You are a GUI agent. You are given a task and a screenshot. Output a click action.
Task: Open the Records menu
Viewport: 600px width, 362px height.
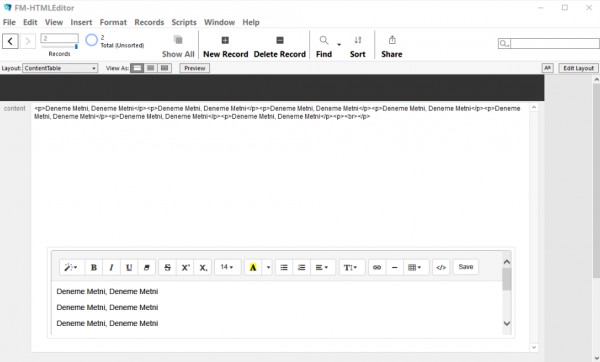coord(149,23)
